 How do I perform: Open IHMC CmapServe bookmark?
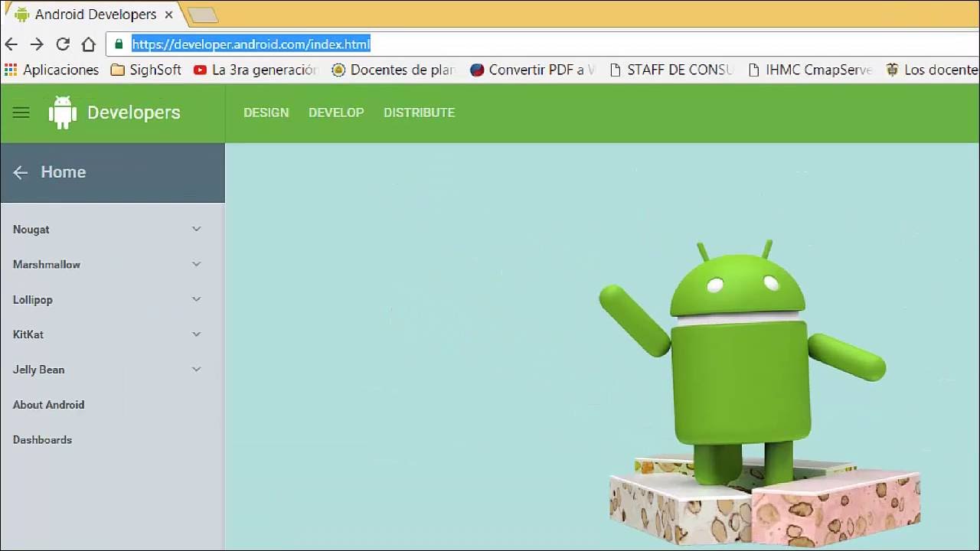point(810,70)
